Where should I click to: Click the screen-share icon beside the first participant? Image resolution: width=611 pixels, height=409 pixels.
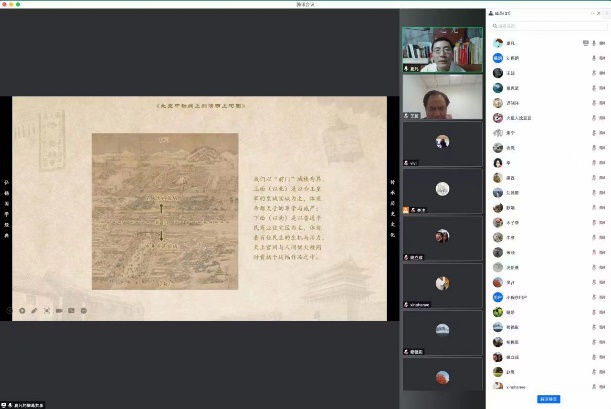click(586, 43)
